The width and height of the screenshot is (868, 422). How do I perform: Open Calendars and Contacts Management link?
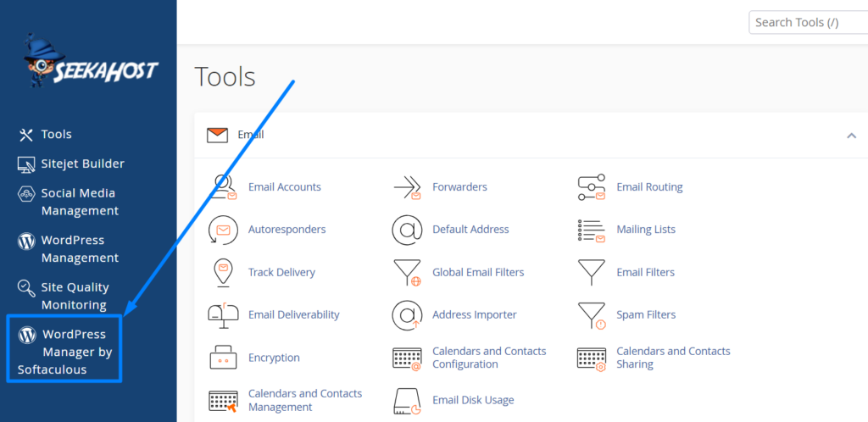point(305,401)
